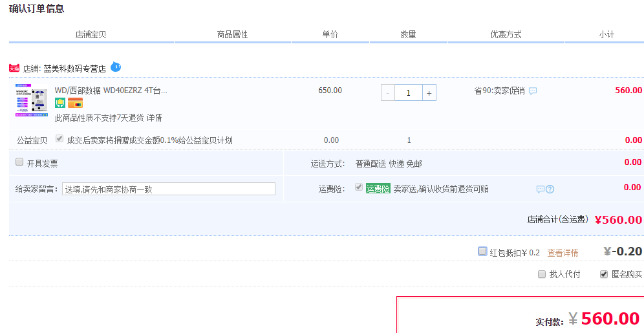Open the WD/西部数据 WD40EZRZ product link
This screenshot has width=644, height=333.
[x=111, y=91]
